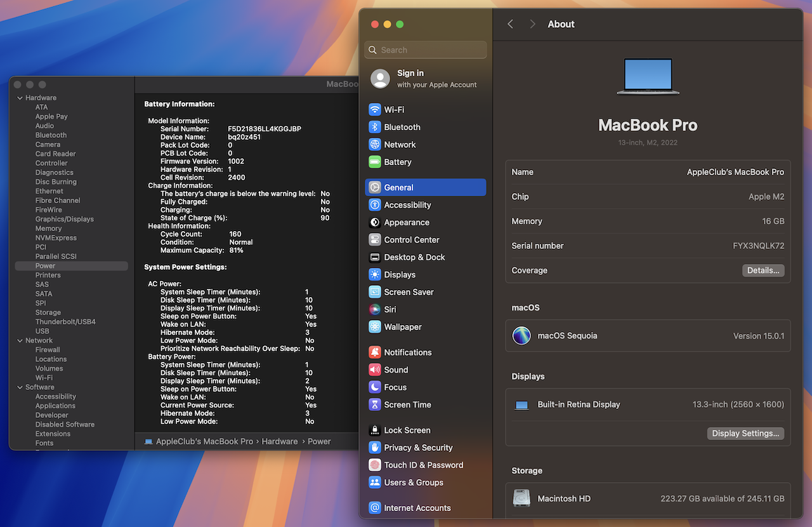Viewport: 812px width, 527px height.
Task: Collapse the Hardware tree section
Action: coord(19,98)
